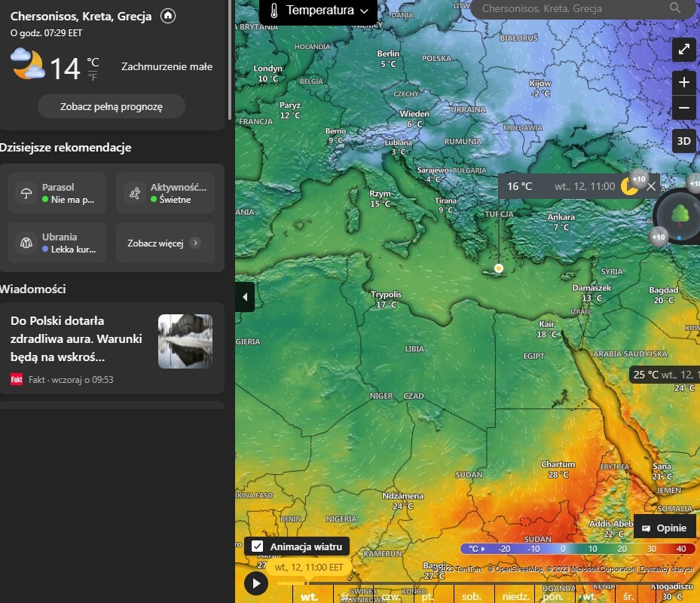This screenshot has height=603, width=700.
Task: Open the Opinie feedback button
Action: (x=665, y=528)
